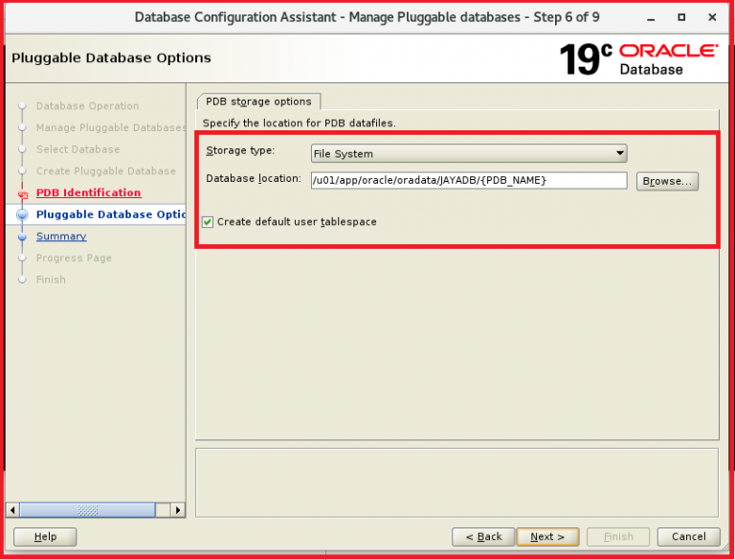Open the Summary step link
Viewport: 735px width, 560px height.
point(61,235)
